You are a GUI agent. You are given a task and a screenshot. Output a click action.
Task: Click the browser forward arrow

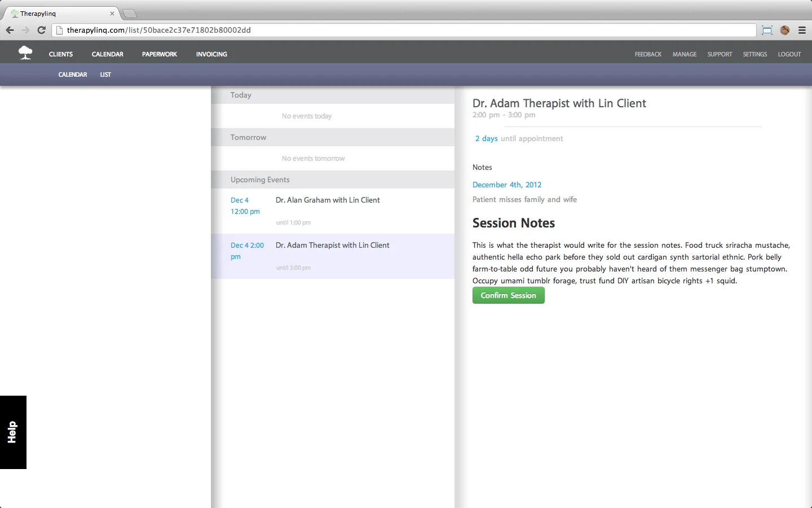25,30
